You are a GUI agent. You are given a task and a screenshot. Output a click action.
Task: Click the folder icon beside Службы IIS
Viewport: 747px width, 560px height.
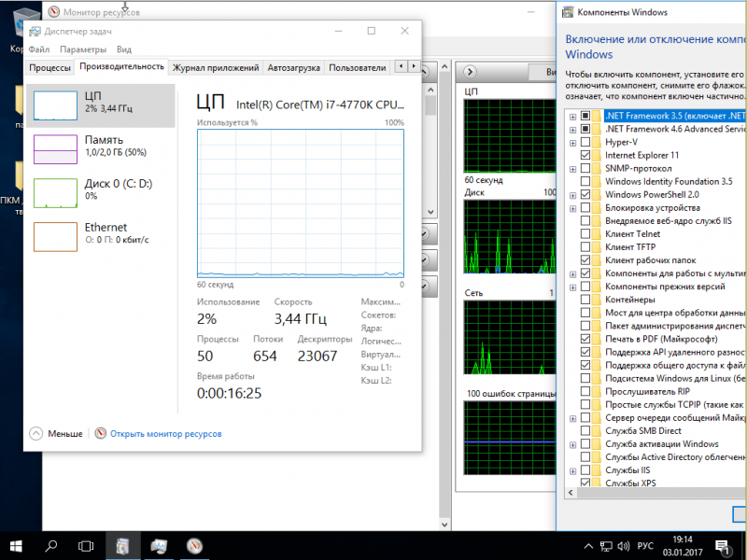point(597,470)
